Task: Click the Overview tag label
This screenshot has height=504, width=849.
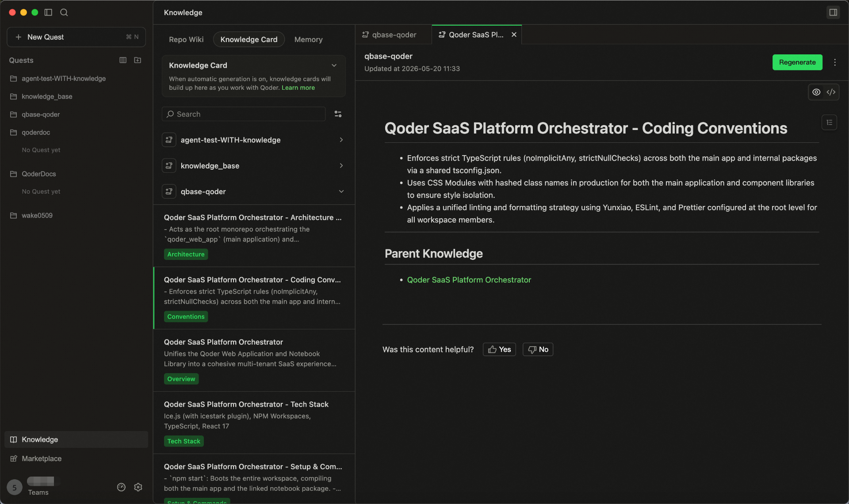Action: pyautogui.click(x=181, y=379)
